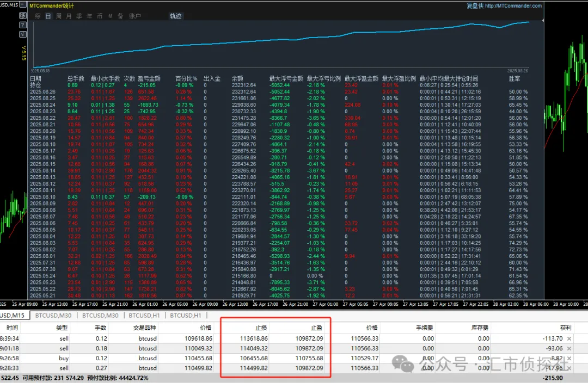The image size is (588, 388).
Task: Select the 2025.08.24 row in statistics table
Action: pyautogui.click(x=42, y=104)
